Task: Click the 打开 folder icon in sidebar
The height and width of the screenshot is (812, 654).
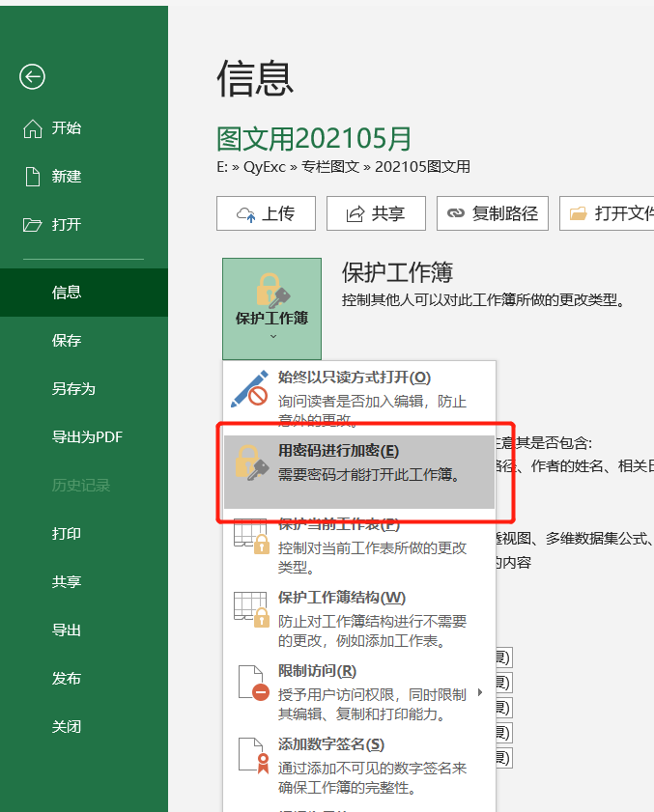Action: tap(33, 225)
